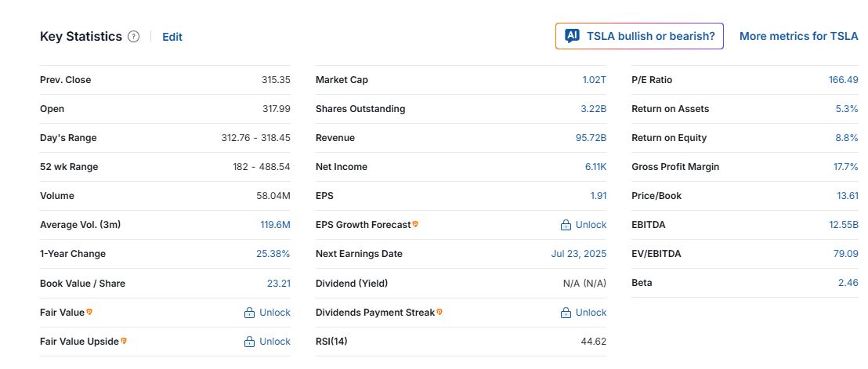Image resolution: width=868 pixels, height=369 pixels.
Task: Click the Beta value 2.46
Action: coord(848,283)
